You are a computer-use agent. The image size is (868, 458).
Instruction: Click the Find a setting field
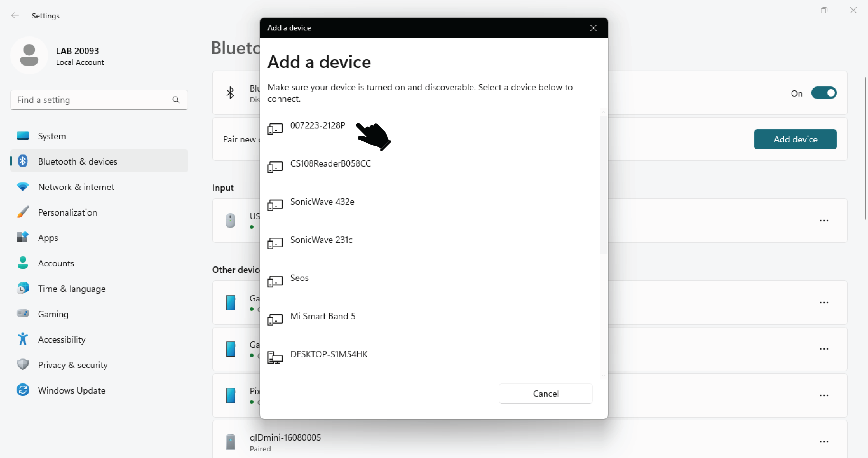[x=91, y=100]
